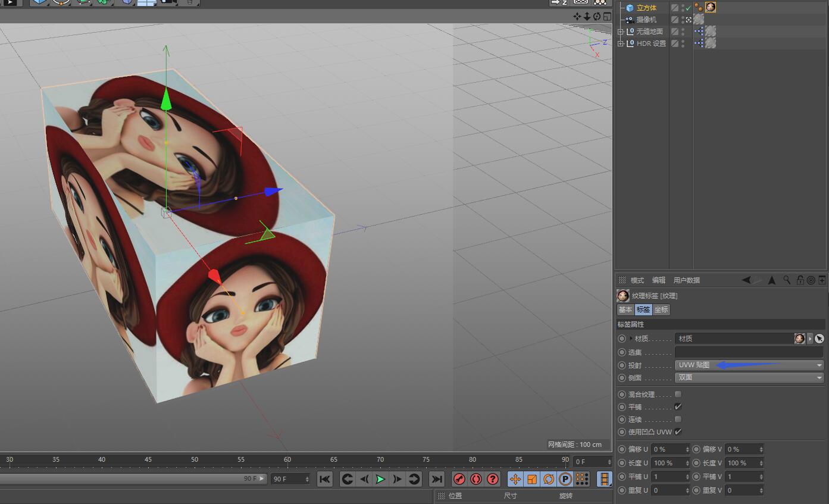Select the 摄像机 camera object
Image resolution: width=829 pixels, height=504 pixels.
pos(646,20)
